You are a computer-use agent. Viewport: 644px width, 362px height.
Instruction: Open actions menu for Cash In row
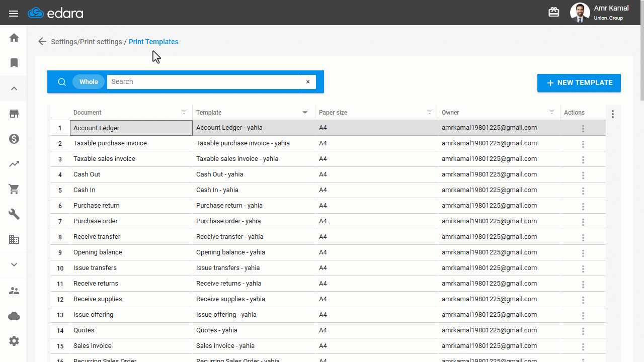click(583, 191)
